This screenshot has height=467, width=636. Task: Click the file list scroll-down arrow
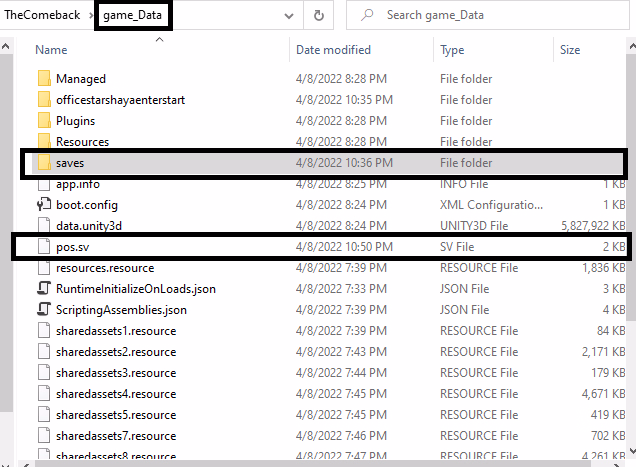(632, 451)
